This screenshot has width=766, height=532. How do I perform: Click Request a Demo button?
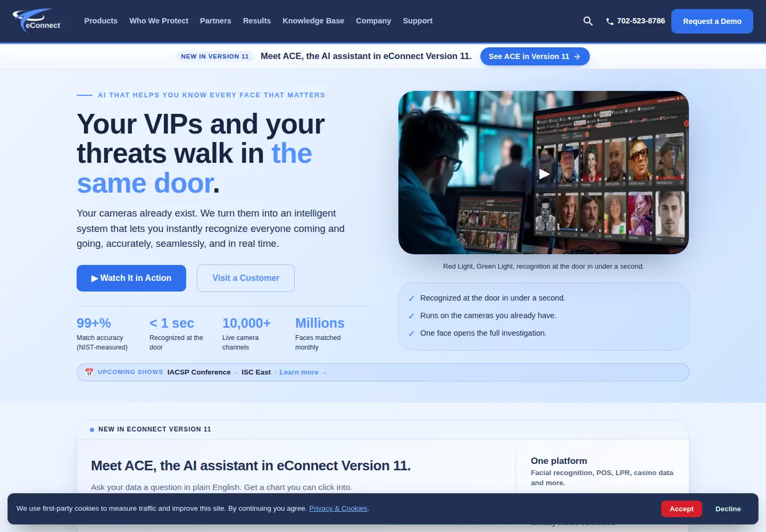712,21
